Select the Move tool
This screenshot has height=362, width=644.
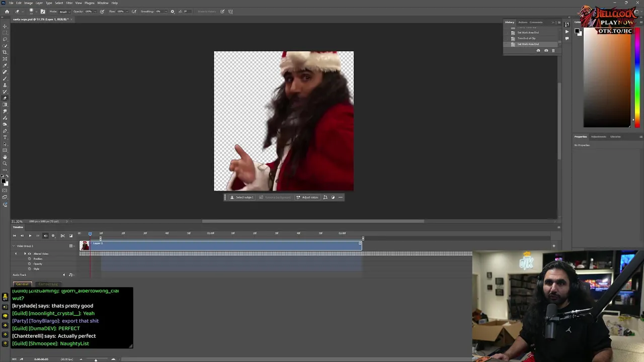6,26
